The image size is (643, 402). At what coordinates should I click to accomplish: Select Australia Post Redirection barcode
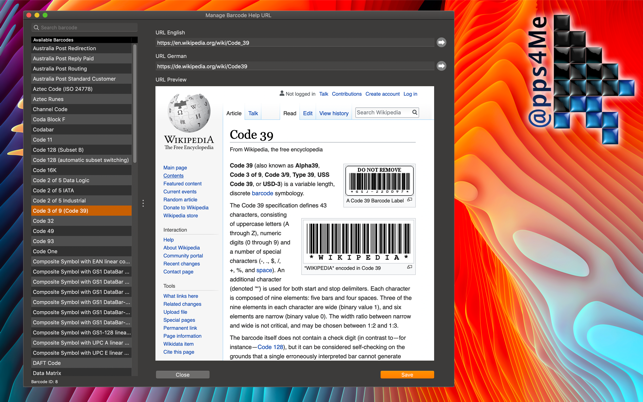pyautogui.click(x=82, y=48)
